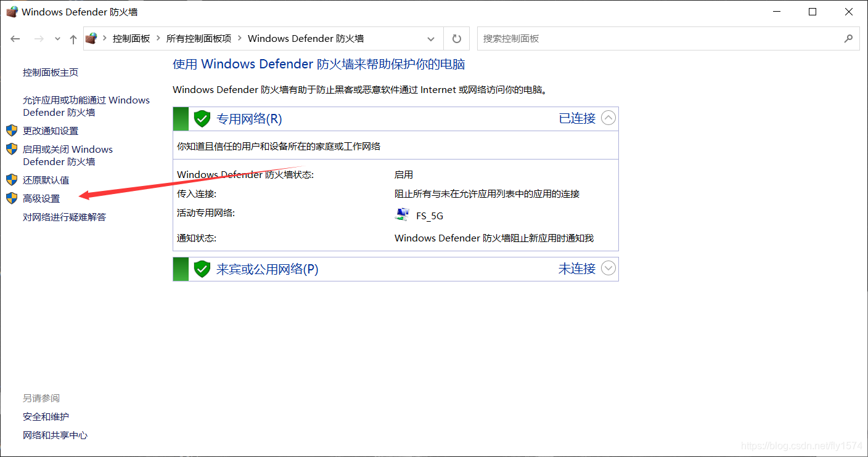Open 网络和共享中心 link
Image resolution: width=868 pixels, height=457 pixels.
coord(55,435)
